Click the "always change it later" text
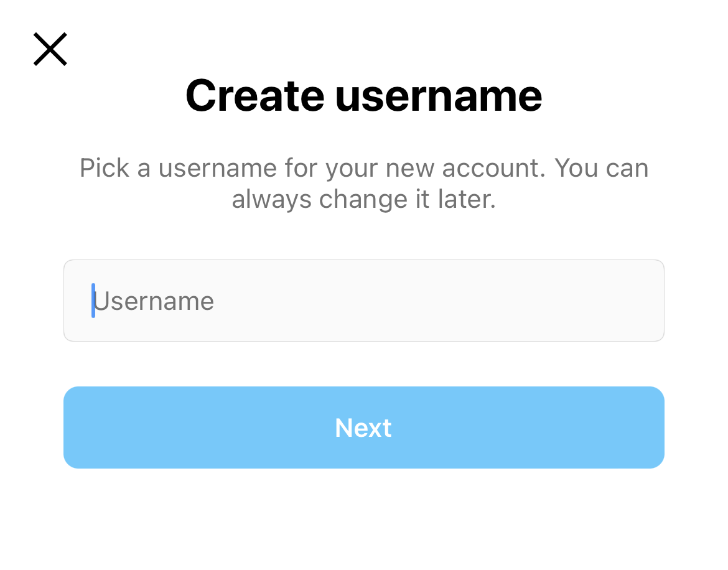 tap(363, 200)
